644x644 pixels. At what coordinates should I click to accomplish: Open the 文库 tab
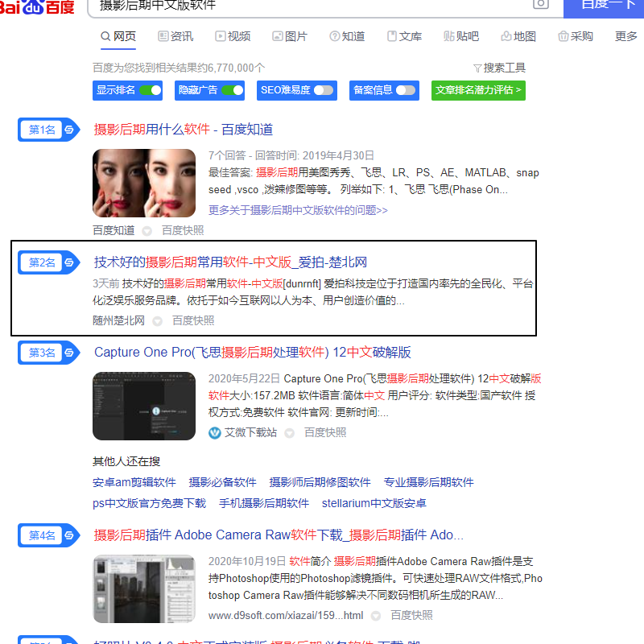(405, 36)
